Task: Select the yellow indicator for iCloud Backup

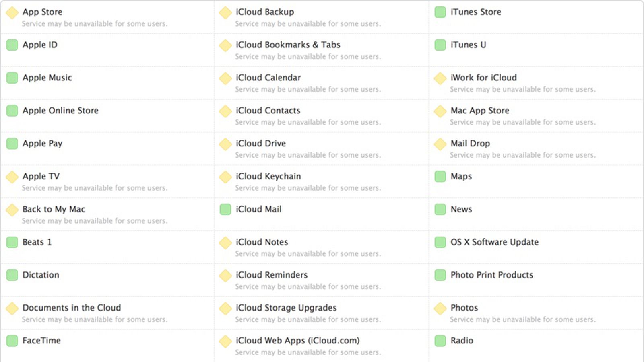Action: click(225, 12)
